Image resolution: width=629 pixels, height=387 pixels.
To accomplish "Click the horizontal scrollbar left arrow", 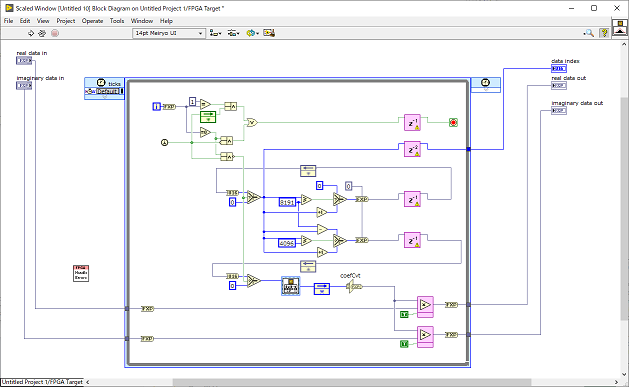I will click(88, 382).
